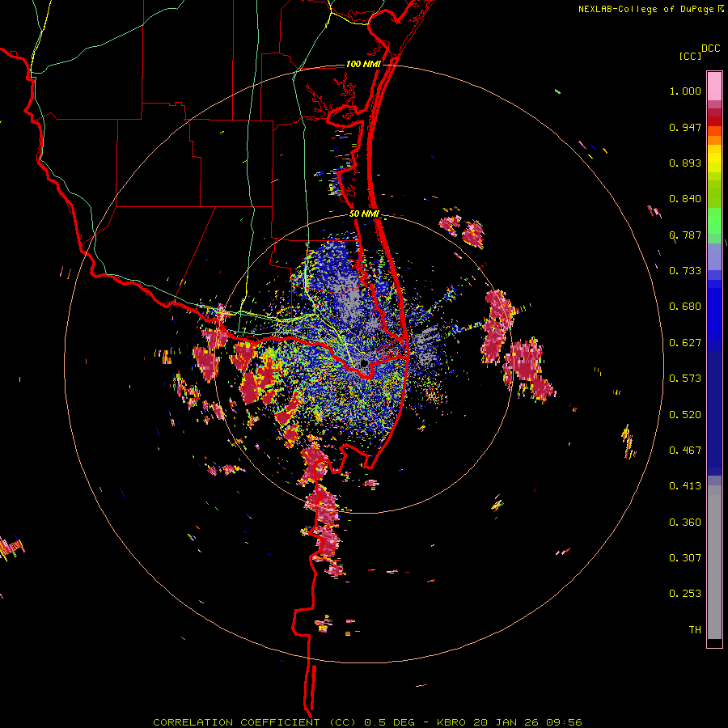Select the 0.787 colorbar value

coord(685,235)
